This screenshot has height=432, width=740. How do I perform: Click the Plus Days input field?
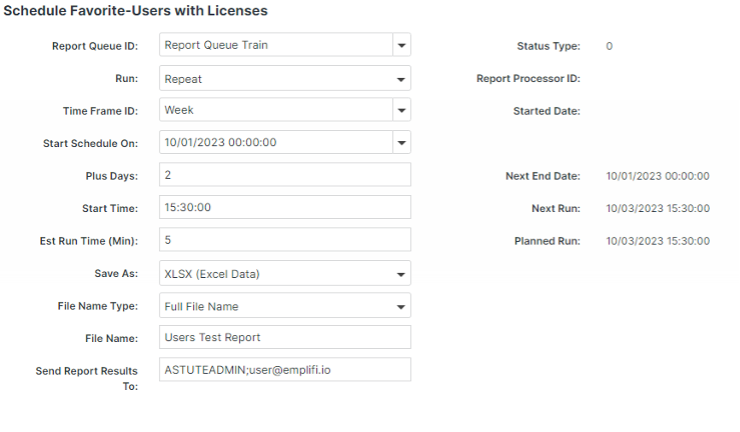tap(284, 175)
